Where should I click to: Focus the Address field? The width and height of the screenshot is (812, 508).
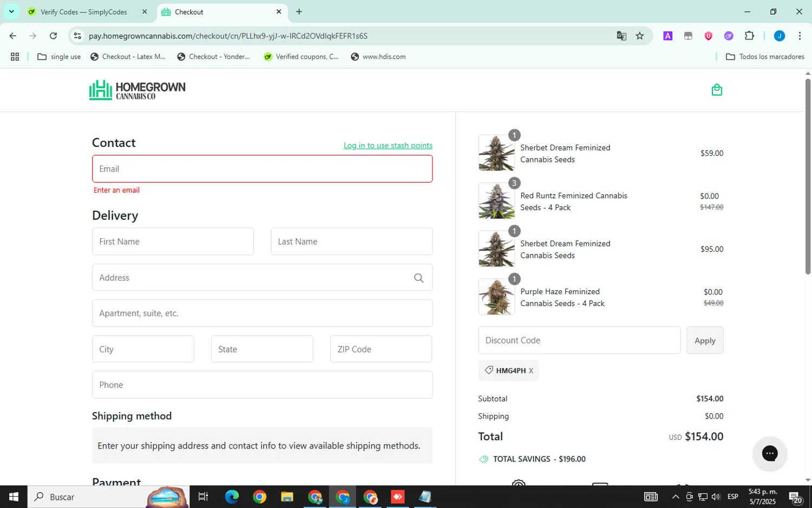263,278
